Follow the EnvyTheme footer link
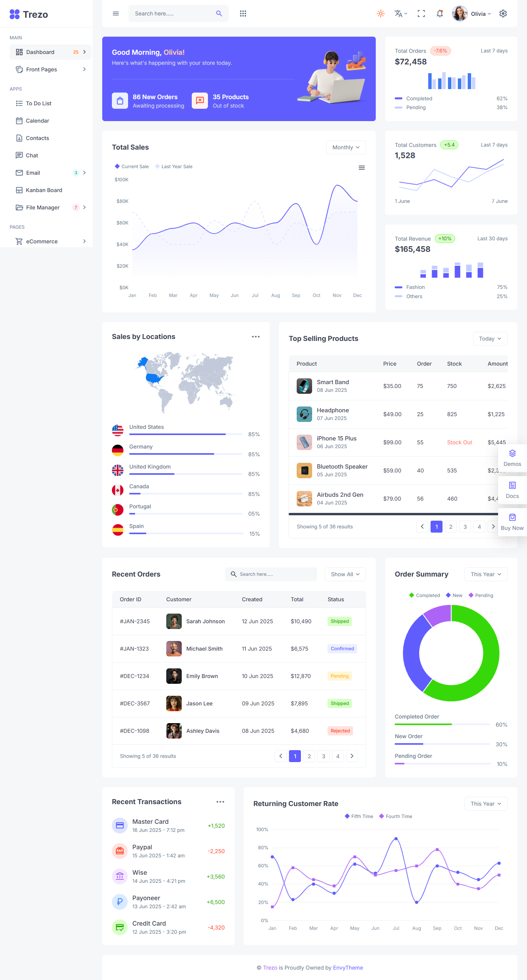Viewport: 527px width, 980px height. [x=348, y=968]
